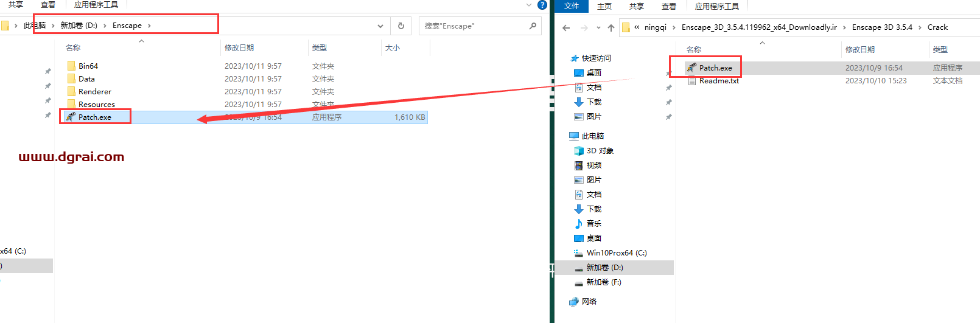Open 应用程序工具 tab in Enscape window

tap(96, 5)
